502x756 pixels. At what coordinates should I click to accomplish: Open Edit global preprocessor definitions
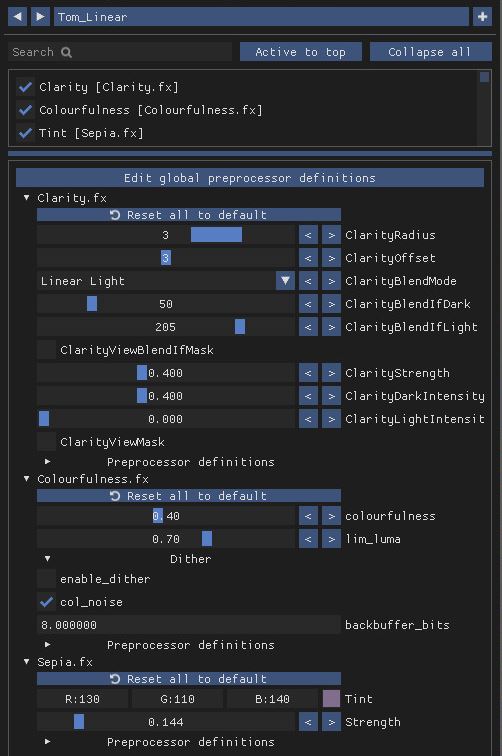tap(250, 178)
